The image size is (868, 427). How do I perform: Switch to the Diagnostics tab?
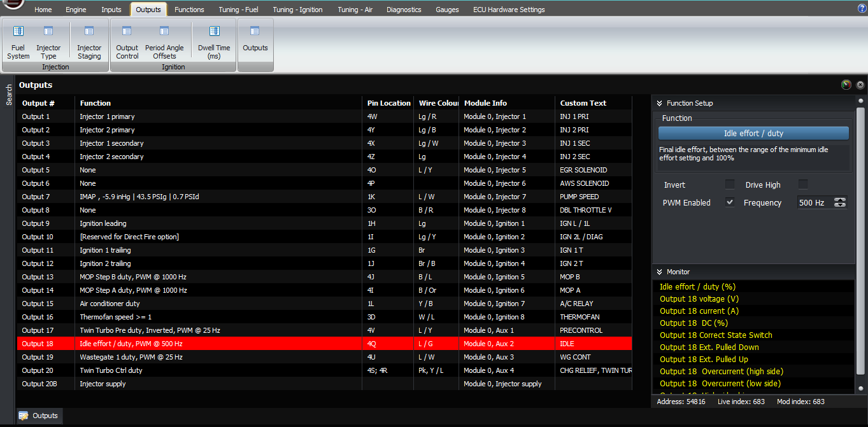pyautogui.click(x=404, y=10)
